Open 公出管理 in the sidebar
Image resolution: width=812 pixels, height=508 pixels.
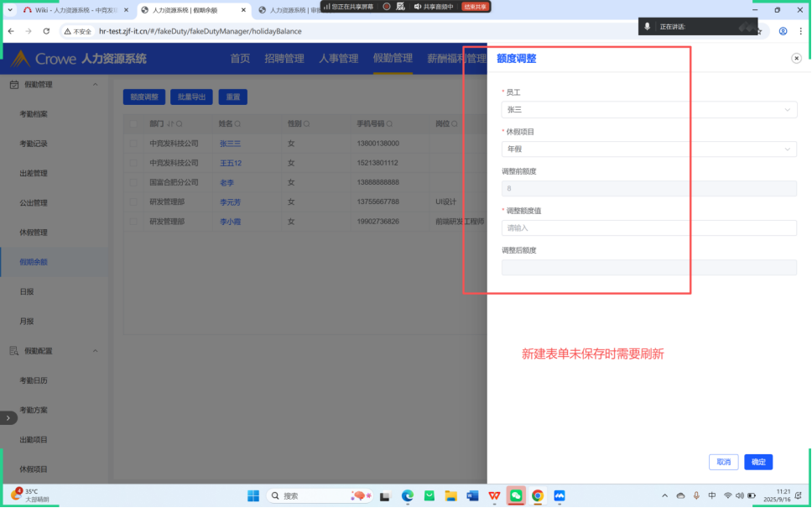[34, 202]
